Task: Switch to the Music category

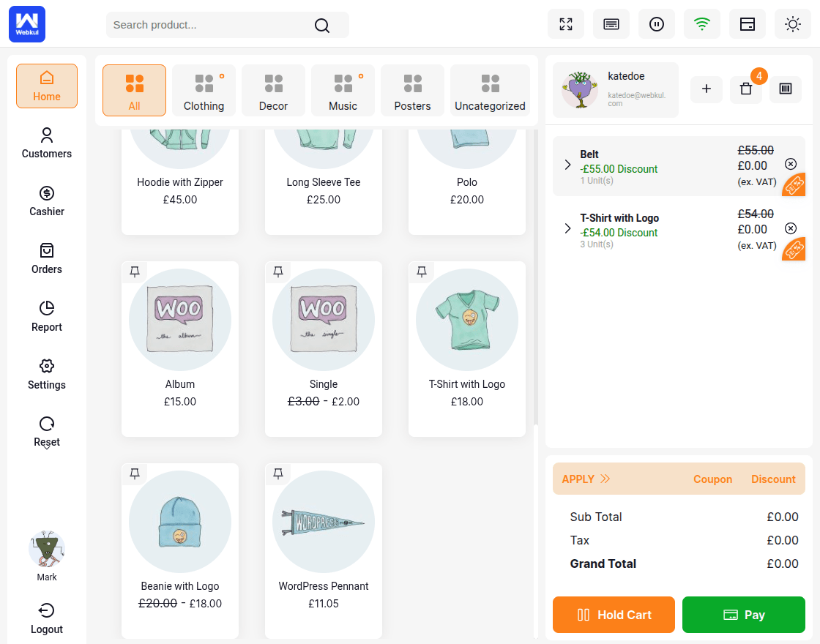Action: point(343,90)
